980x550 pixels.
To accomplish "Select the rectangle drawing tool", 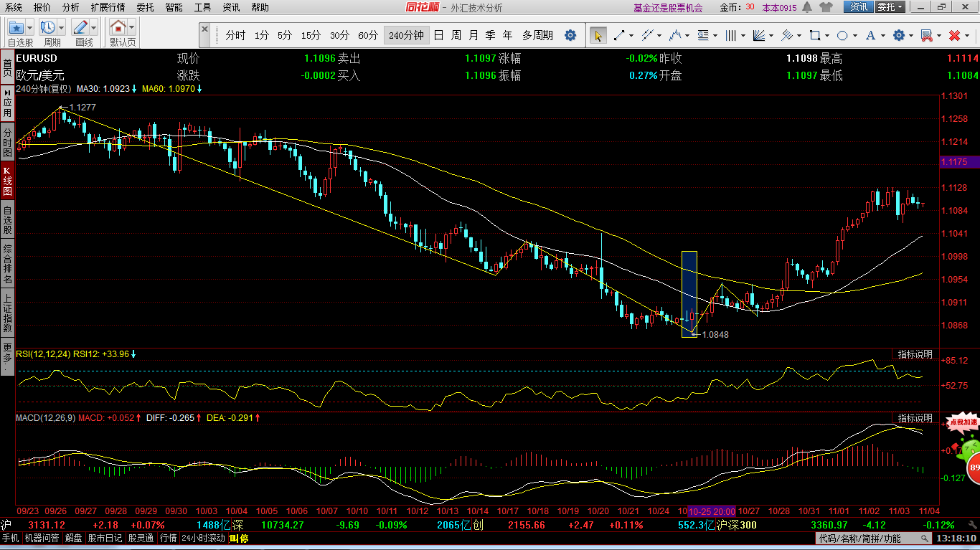I will pyautogui.click(x=814, y=35).
